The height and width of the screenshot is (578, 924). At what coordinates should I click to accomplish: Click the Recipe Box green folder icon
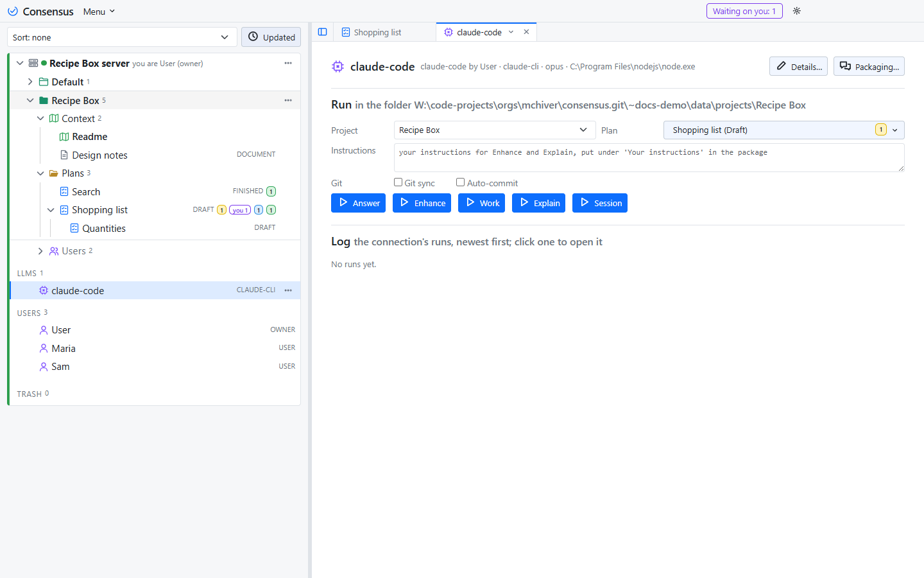[44, 100]
